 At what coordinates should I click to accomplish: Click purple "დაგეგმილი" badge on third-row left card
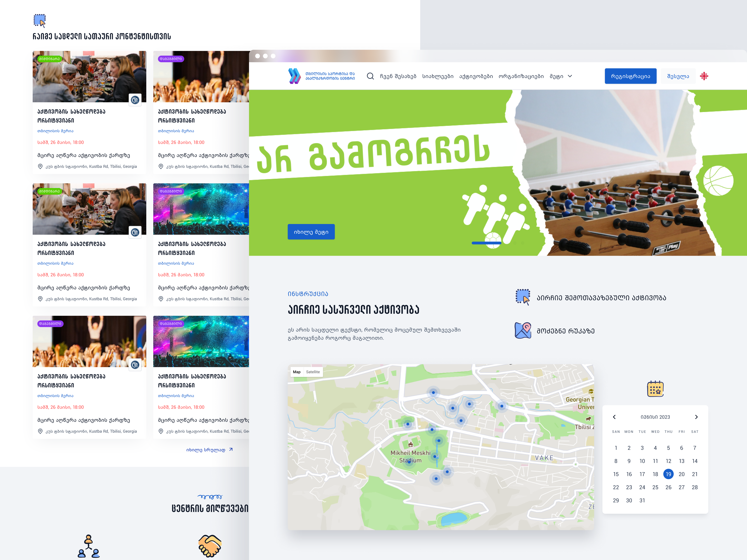tap(50, 323)
